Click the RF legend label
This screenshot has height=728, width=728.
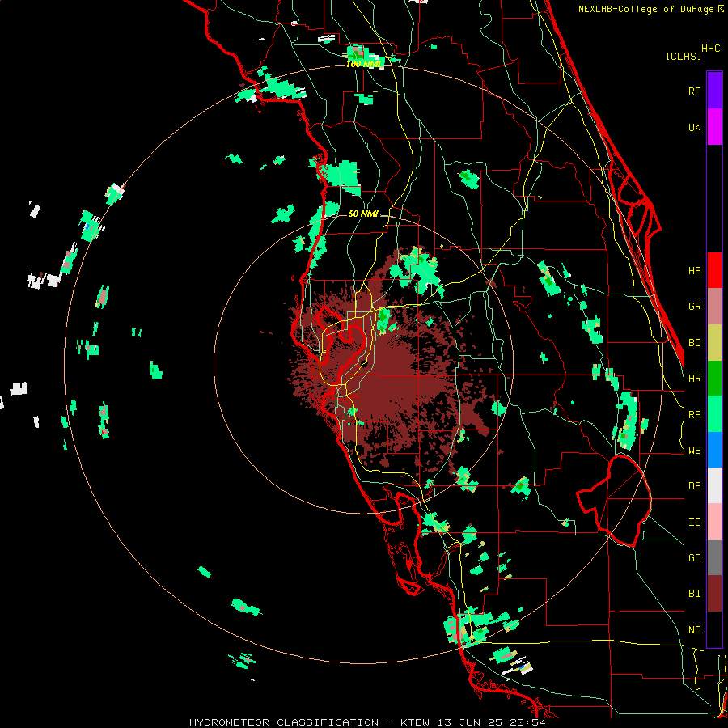[694, 91]
